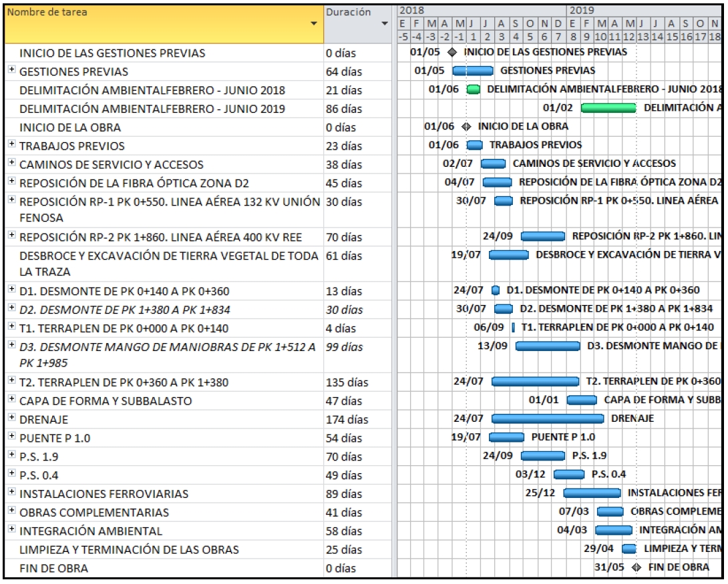Expand the P.S. 0.4 task group

click(x=11, y=473)
